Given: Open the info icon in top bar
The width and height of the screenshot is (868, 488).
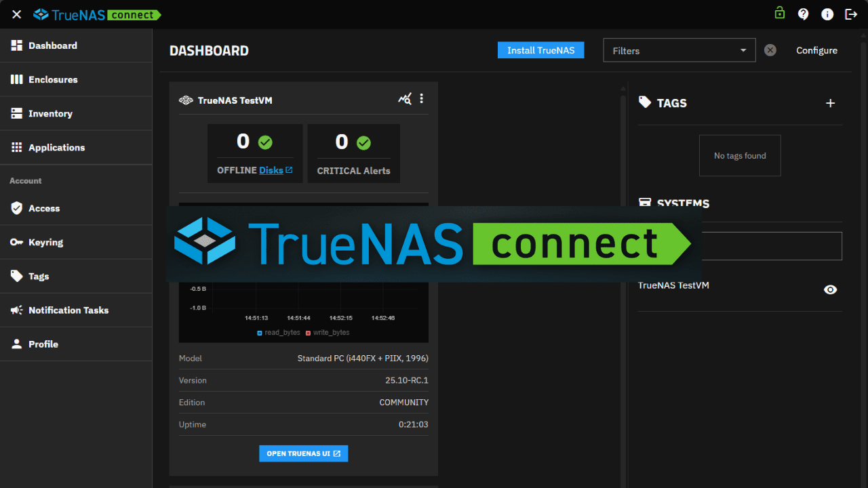Looking at the screenshot, I should 827,14.
